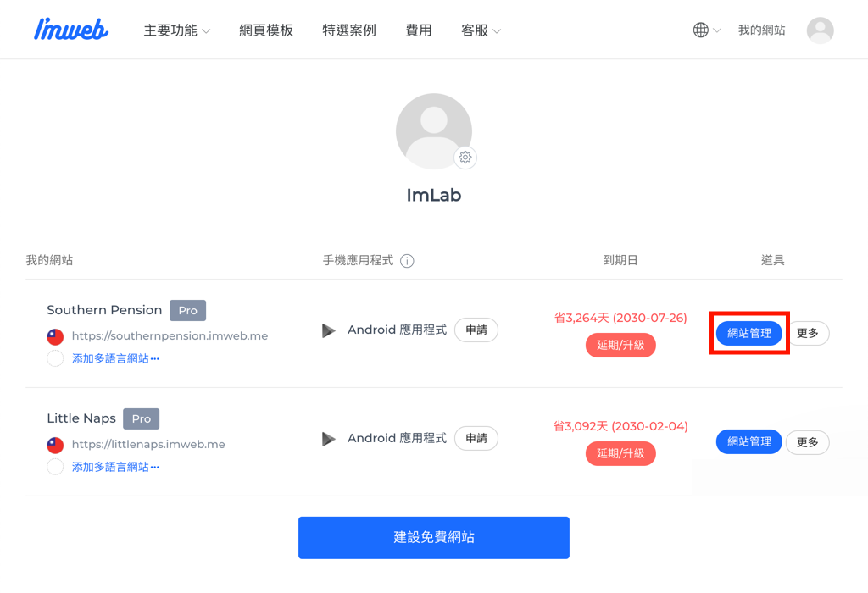
Task: Open profile settings gear on avatar
Action: pyautogui.click(x=465, y=158)
